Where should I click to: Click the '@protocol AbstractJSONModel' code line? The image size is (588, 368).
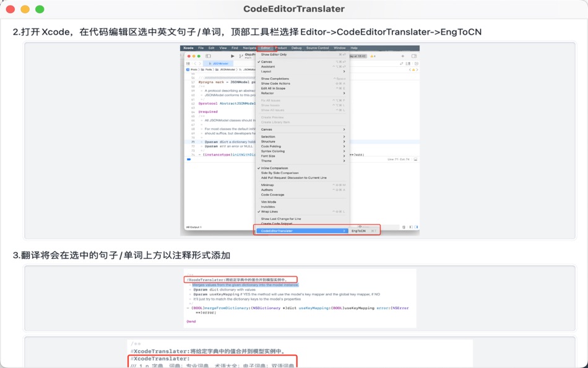227,103
